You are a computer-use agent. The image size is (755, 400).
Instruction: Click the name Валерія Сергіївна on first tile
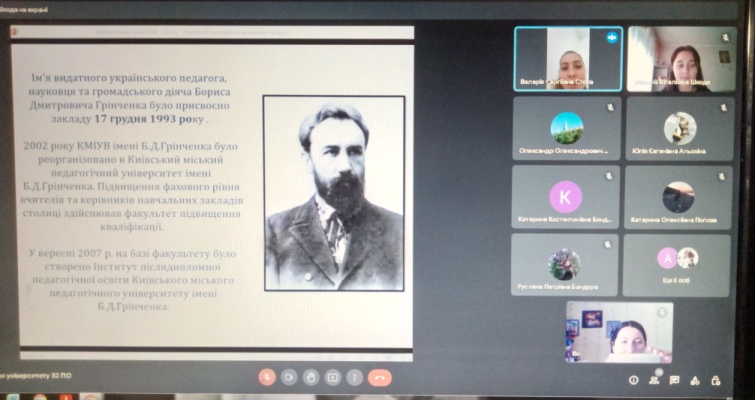coord(557,82)
